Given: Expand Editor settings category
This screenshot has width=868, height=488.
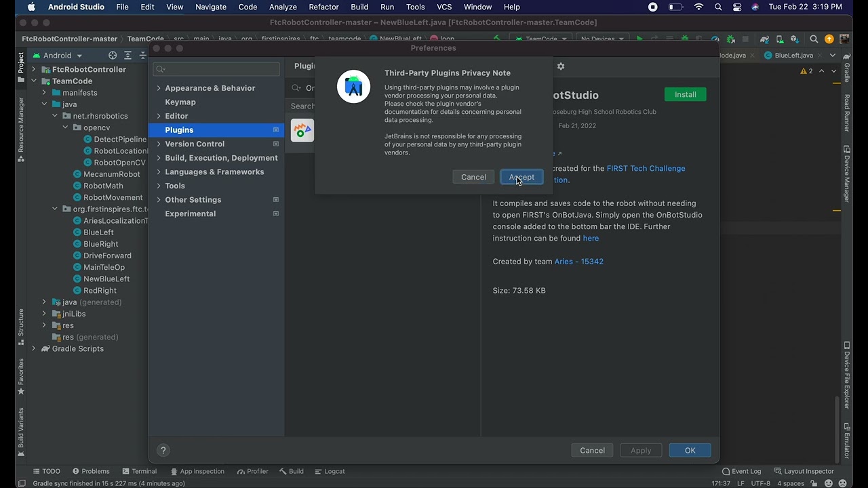Looking at the screenshot, I should (x=159, y=116).
